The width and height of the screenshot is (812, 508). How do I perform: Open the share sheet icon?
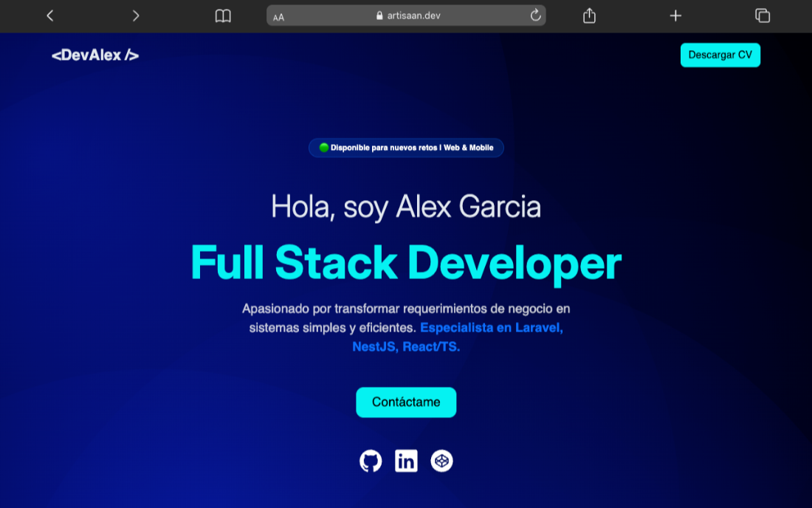tap(589, 16)
